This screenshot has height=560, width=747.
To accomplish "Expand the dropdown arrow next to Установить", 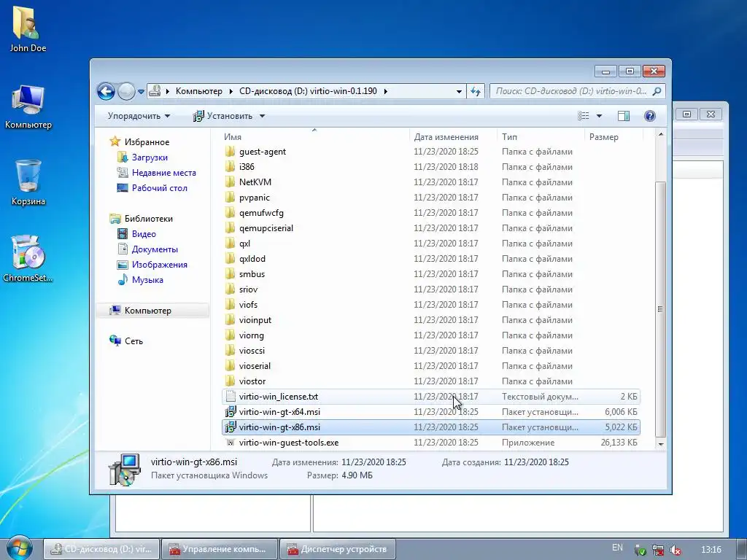I will [262, 116].
